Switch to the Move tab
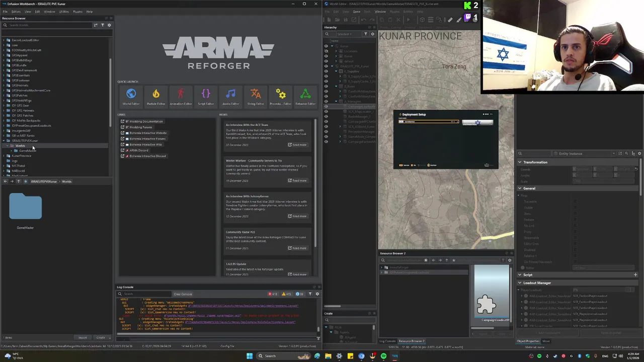The image size is (644, 362). tap(546, 341)
